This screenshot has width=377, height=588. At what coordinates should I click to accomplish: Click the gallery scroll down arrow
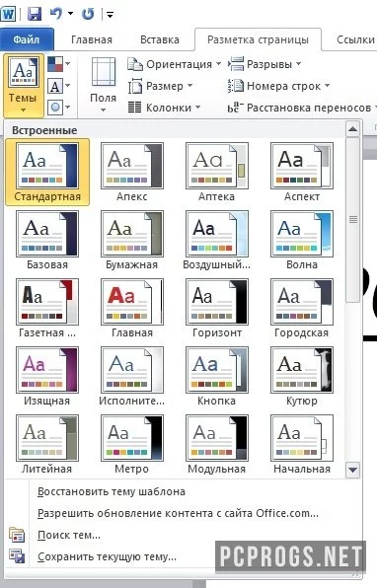pos(352,470)
